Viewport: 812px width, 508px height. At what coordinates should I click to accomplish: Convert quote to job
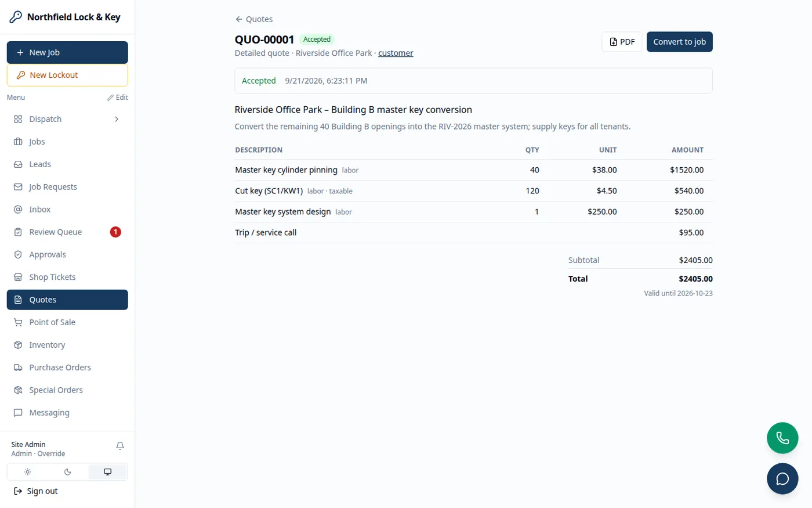pos(679,42)
